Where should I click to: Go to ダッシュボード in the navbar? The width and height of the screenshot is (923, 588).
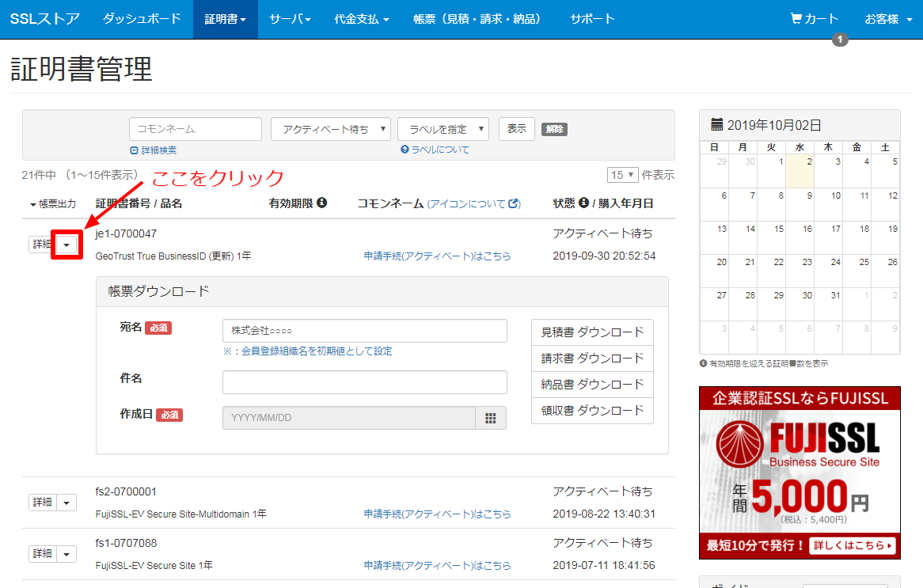click(x=142, y=20)
